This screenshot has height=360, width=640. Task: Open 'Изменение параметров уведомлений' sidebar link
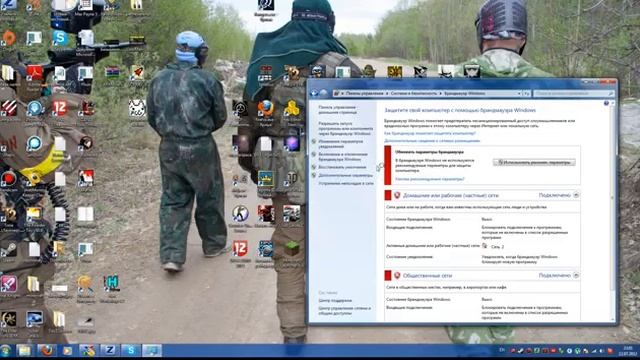340,144
